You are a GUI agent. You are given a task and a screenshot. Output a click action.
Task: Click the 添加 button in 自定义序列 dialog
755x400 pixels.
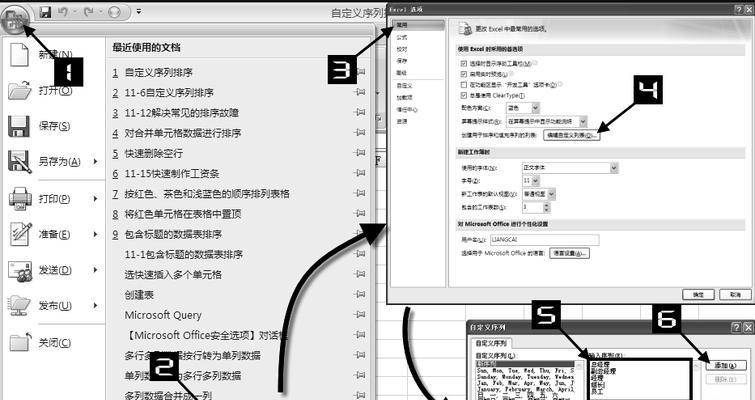[x=726, y=365]
